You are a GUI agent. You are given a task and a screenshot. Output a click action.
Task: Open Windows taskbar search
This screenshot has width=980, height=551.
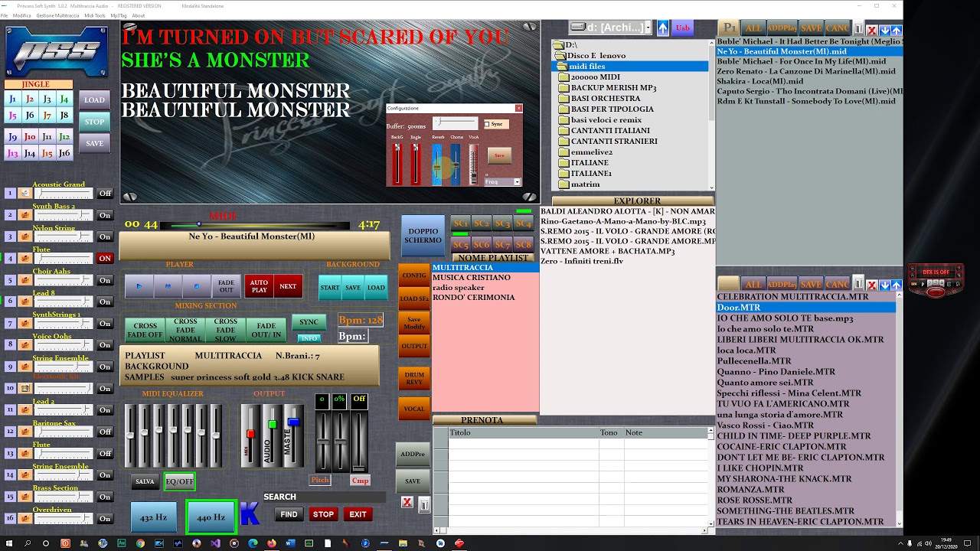click(28, 543)
